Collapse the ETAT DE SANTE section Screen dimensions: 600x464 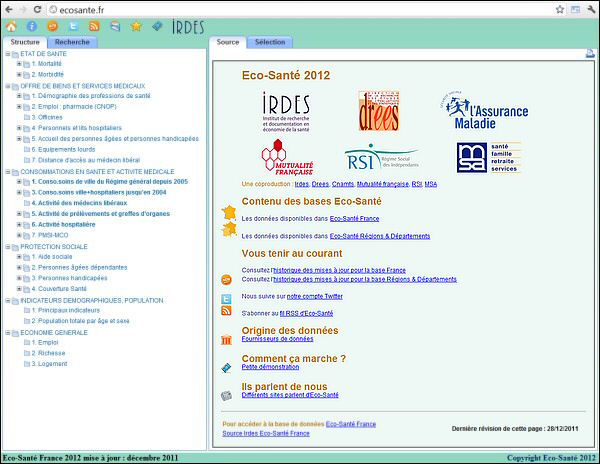click(8, 54)
